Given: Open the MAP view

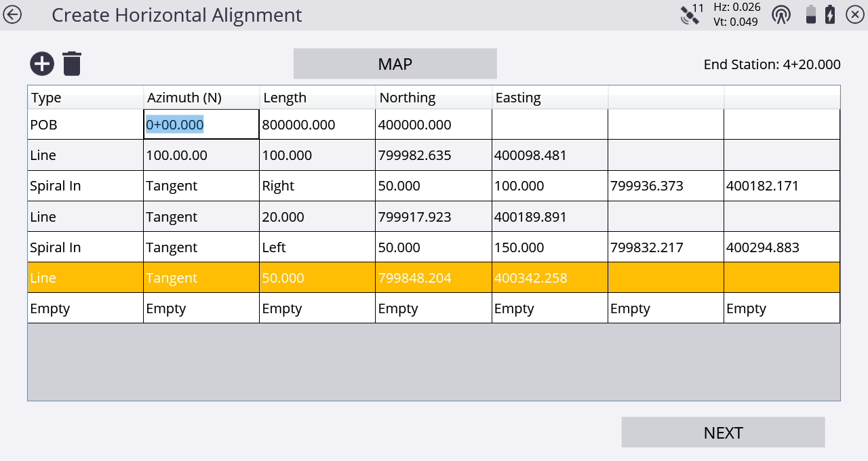Looking at the screenshot, I should [395, 64].
